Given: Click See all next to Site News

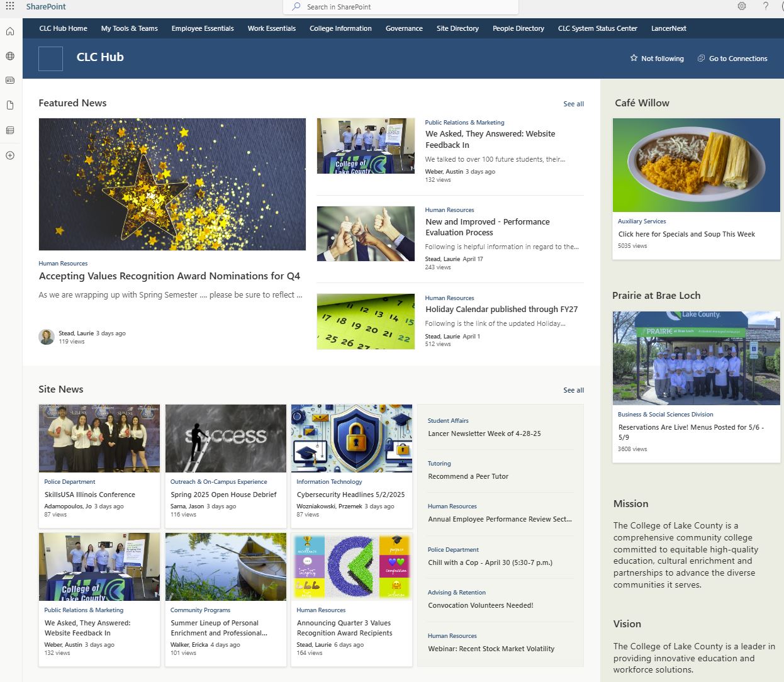Looking at the screenshot, I should click(573, 390).
